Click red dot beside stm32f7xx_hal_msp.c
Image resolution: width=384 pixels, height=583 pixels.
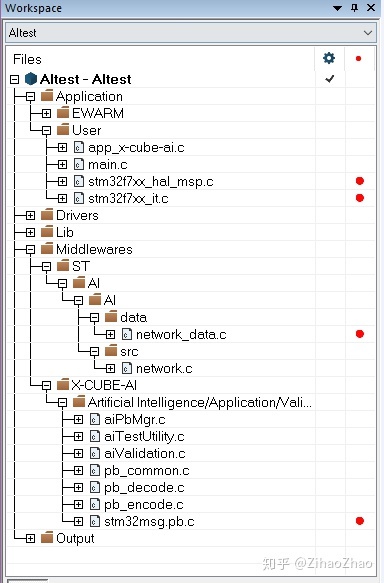tap(359, 181)
